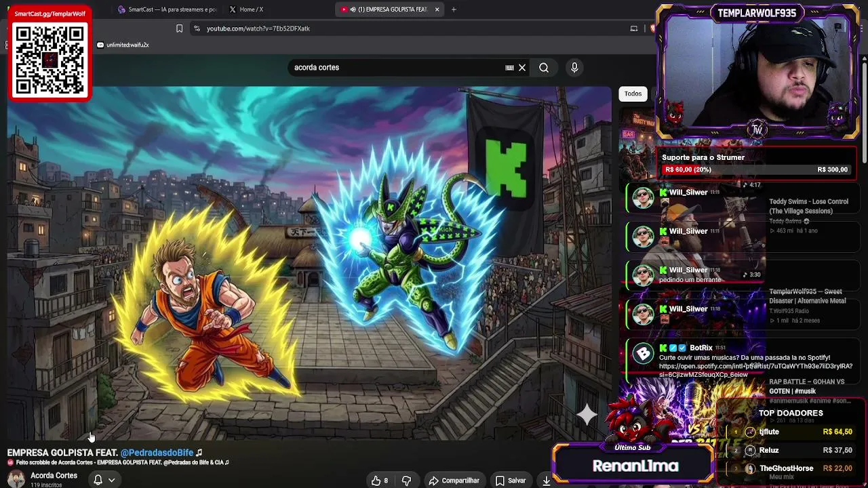The height and width of the screenshot is (488, 868).
Task: Save the video with the Salvar button
Action: pos(511,481)
